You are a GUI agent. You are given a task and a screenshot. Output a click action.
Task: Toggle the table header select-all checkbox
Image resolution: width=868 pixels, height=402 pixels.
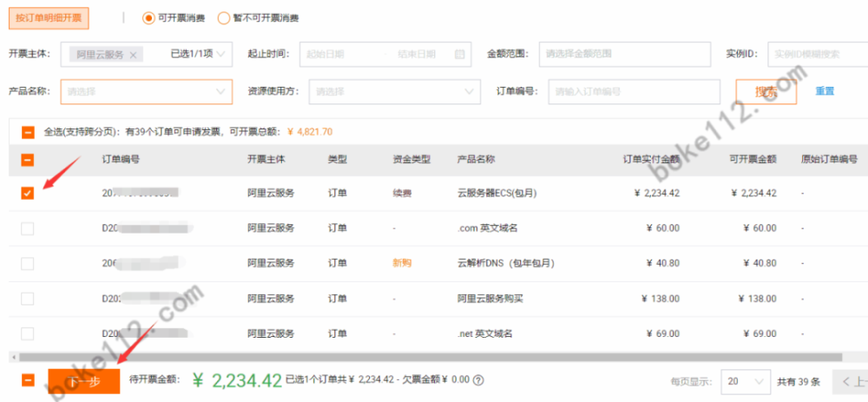(x=28, y=160)
